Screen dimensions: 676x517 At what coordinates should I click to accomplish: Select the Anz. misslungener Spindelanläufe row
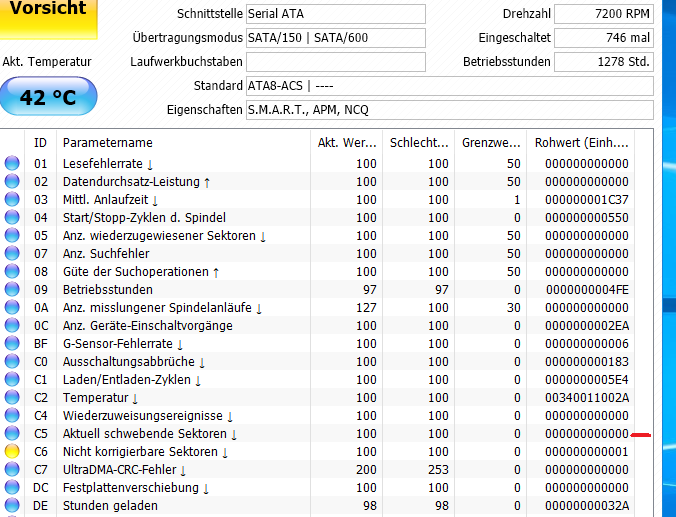(317, 307)
